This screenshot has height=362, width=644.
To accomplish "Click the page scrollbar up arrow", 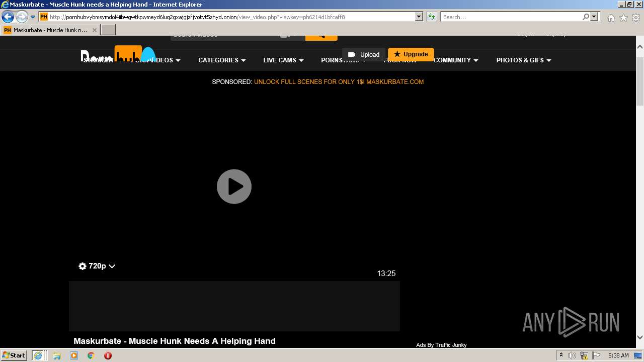I will [x=640, y=46].
